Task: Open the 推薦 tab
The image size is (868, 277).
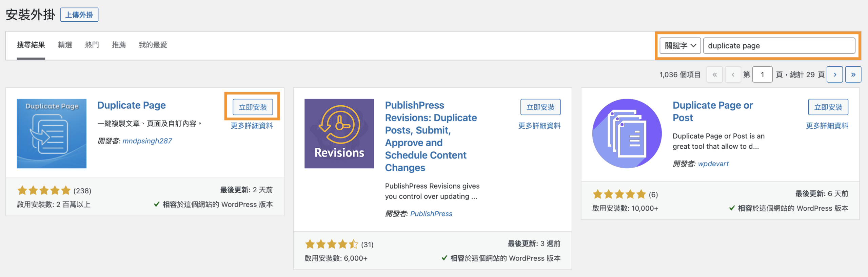Action: pyautogui.click(x=119, y=45)
